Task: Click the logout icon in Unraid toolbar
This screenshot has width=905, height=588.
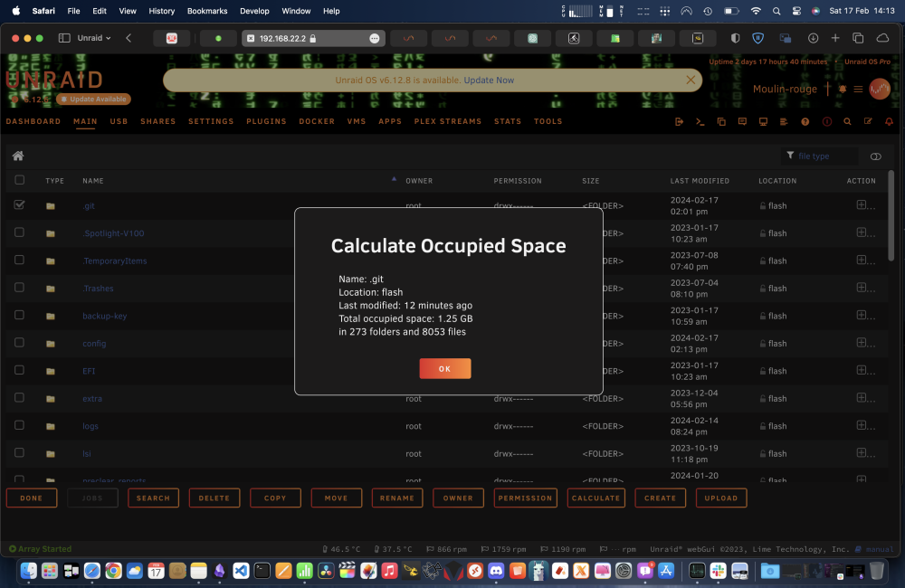Action: [x=680, y=122]
